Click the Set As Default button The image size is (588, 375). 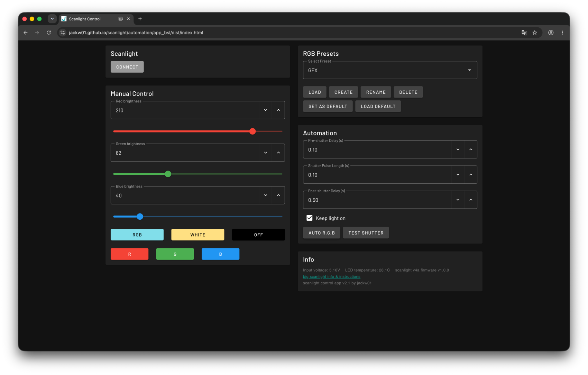[x=328, y=106]
